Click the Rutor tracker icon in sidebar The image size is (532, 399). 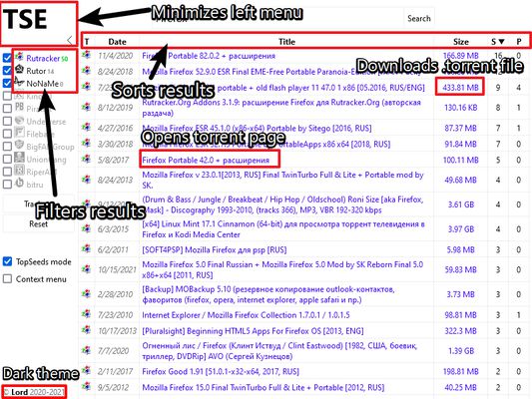click(20, 70)
